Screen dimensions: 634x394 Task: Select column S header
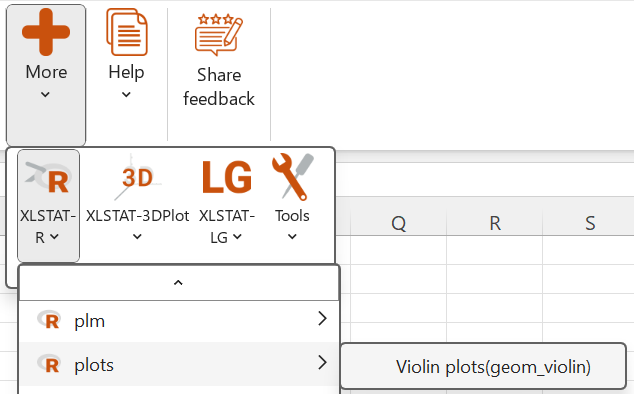(590, 223)
